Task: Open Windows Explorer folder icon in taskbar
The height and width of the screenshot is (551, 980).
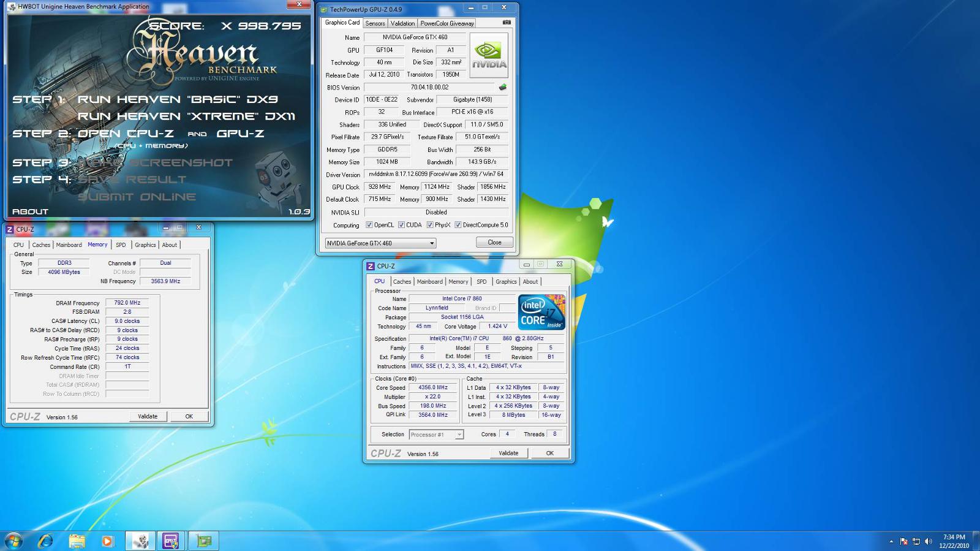Action: (77, 541)
